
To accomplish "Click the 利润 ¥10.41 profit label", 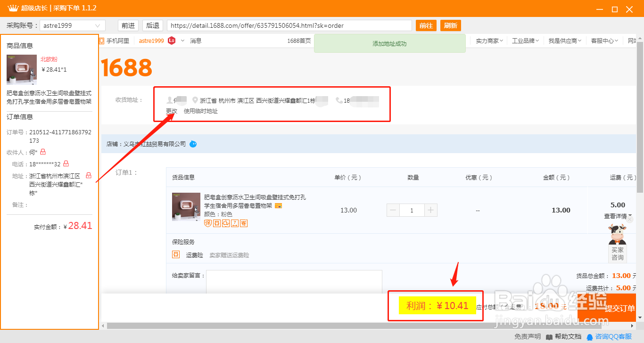I will pos(438,306).
